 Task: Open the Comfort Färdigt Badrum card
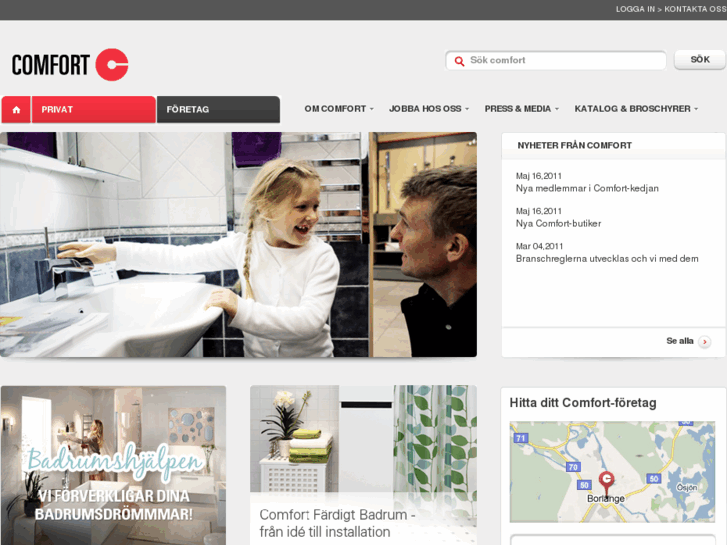click(364, 465)
